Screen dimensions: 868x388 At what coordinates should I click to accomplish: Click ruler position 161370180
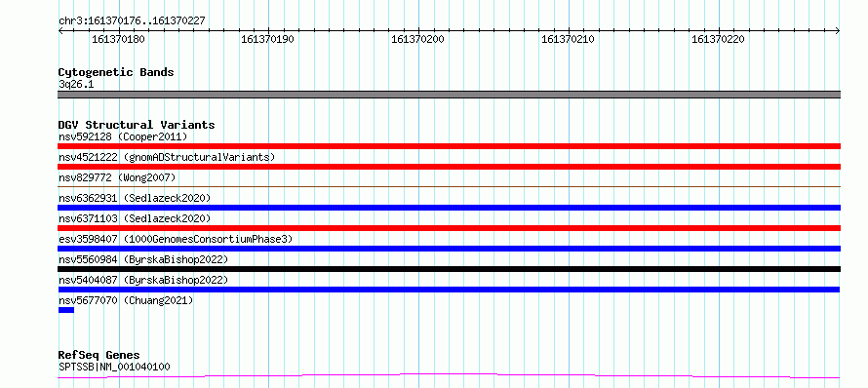[x=118, y=39]
